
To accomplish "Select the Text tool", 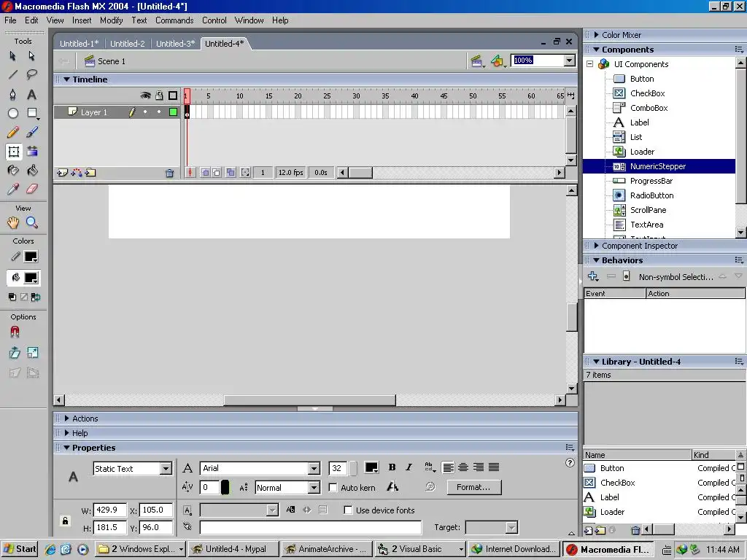I will (32, 94).
